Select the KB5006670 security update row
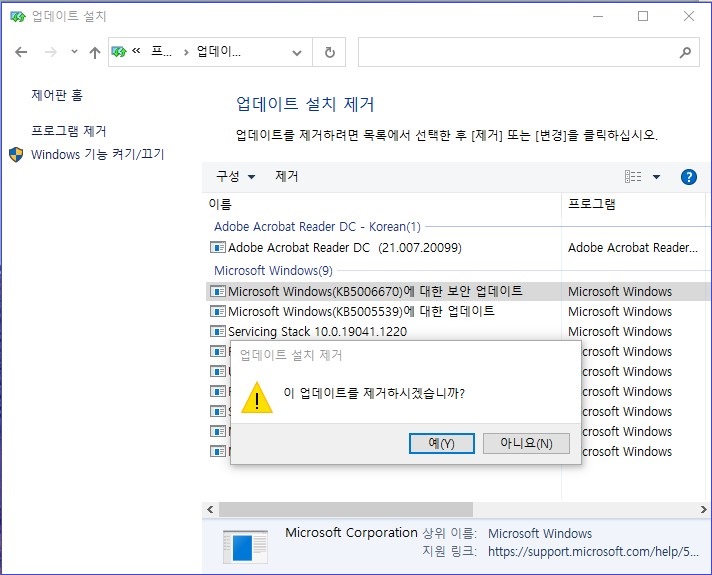712x575 pixels. pyautogui.click(x=458, y=291)
